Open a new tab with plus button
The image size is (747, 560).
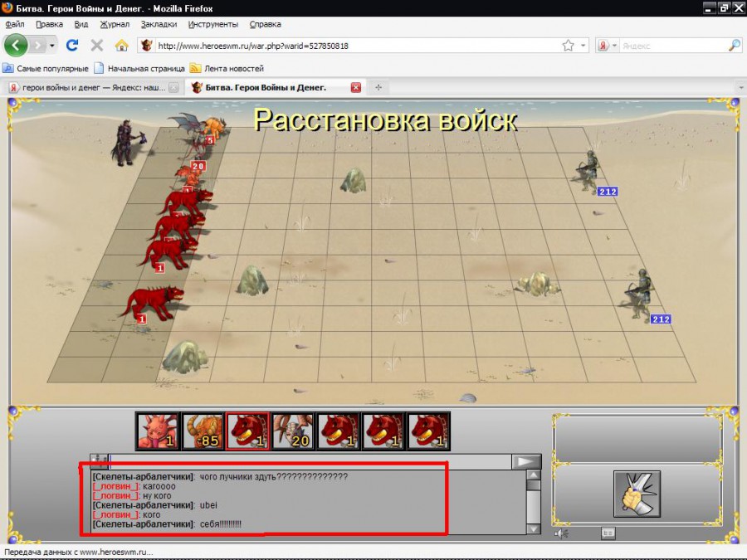[378, 88]
